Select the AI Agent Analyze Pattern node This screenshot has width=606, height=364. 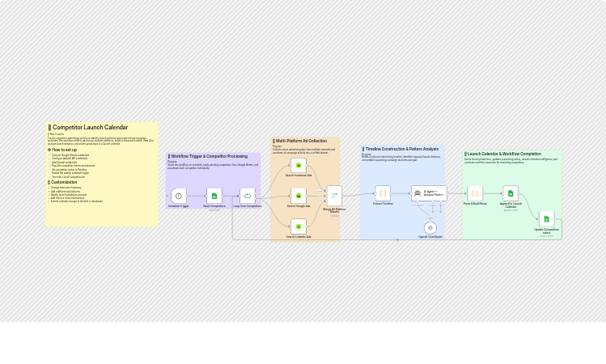click(x=429, y=193)
